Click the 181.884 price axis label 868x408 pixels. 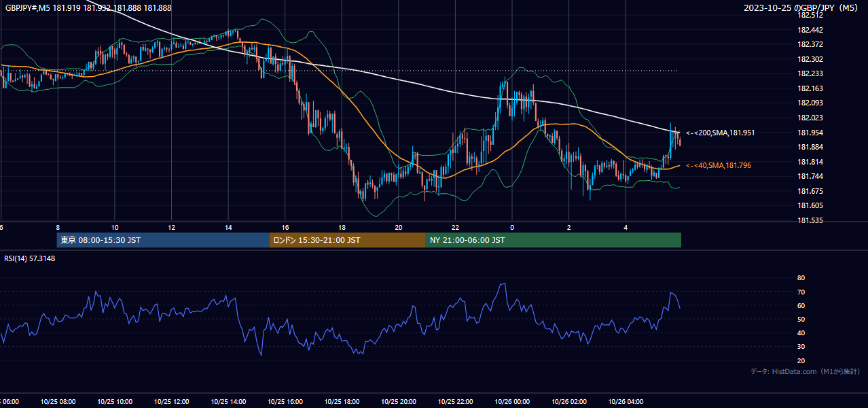pos(810,147)
